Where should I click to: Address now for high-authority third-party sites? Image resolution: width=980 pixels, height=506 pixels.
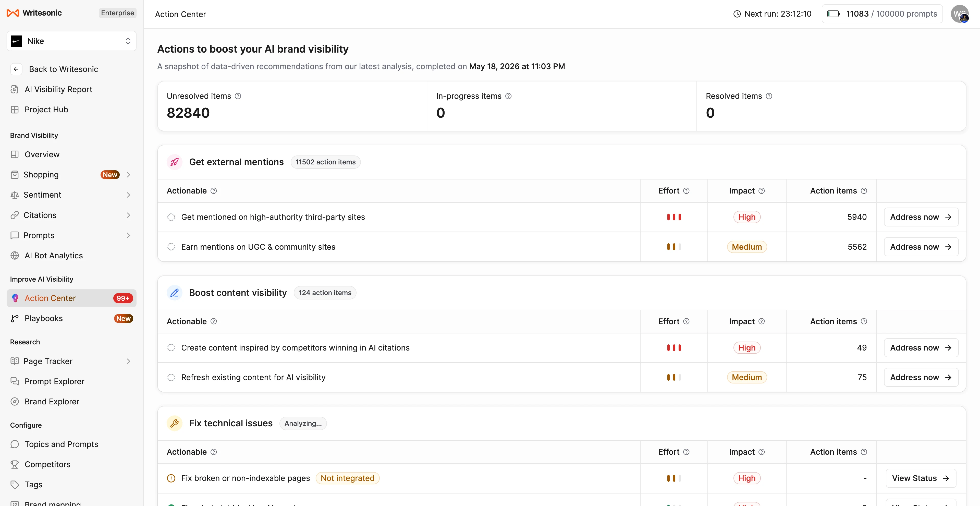click(x=921, y=217)
